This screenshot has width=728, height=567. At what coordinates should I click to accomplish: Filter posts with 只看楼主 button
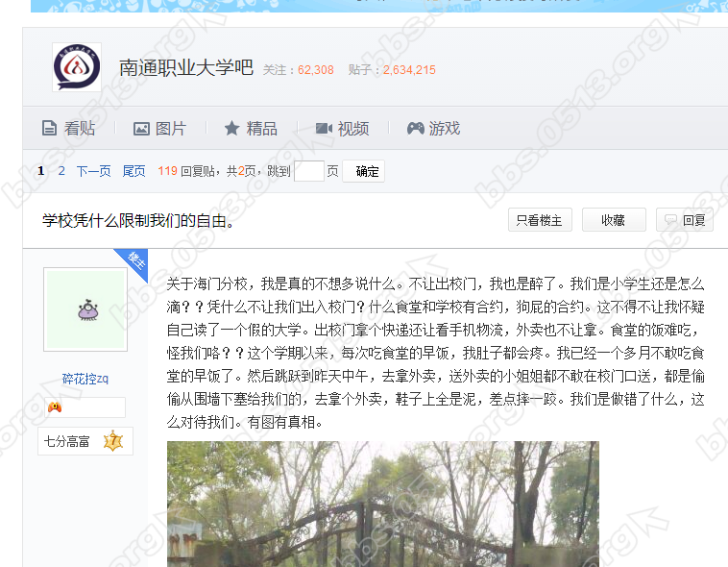pyautogui.click(x=540, y=219)
